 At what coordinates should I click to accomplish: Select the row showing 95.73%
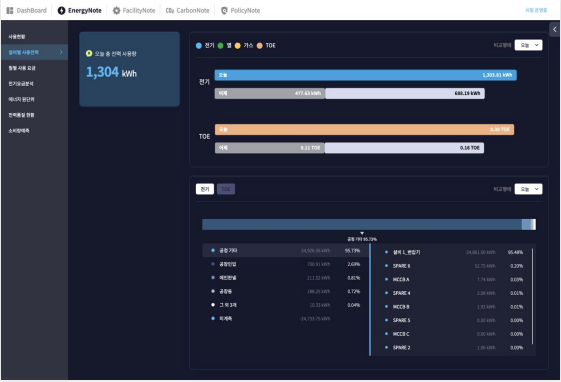point(286,250)
